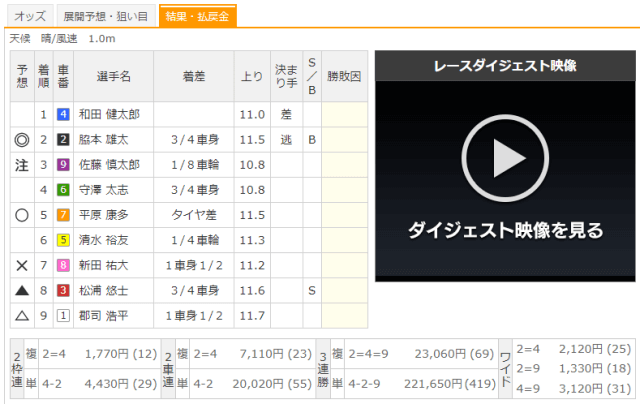640x404 pixels.
Task: Click orange car number 7 badge
Action: (x=63, y=215)
